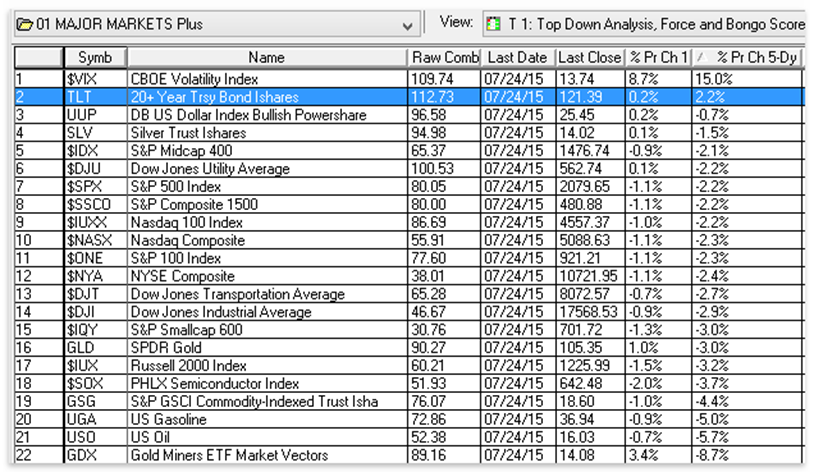Click the Dow Jones Industrial Average name
814x472 pixels.
tap(221, 312)
